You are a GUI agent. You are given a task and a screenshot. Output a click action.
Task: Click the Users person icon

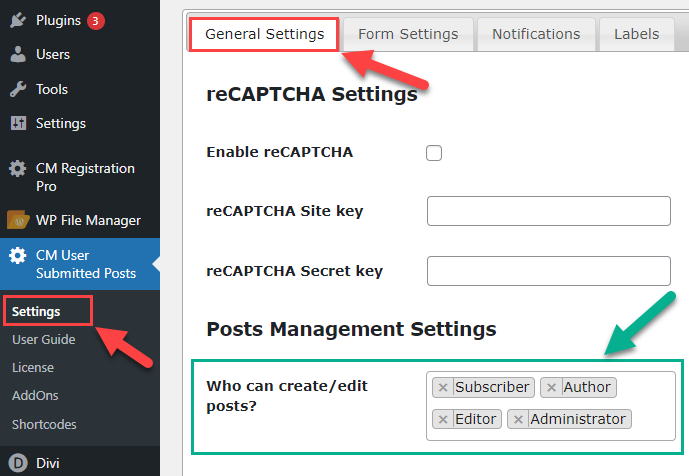click(18, 55)
